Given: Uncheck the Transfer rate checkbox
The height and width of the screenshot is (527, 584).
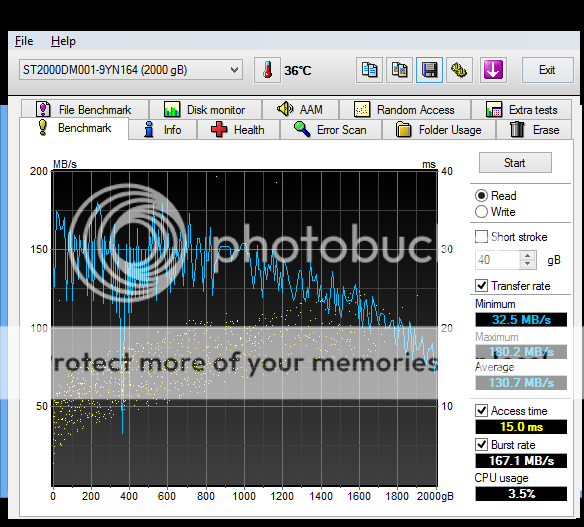Looking at the screenshot, I should point(481,286).
